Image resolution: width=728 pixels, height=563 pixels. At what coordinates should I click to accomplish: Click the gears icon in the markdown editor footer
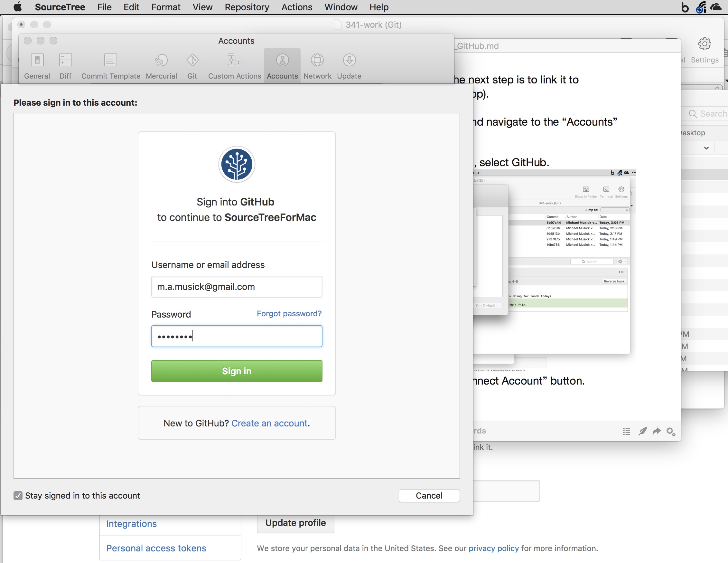click(x=671, y=432)
